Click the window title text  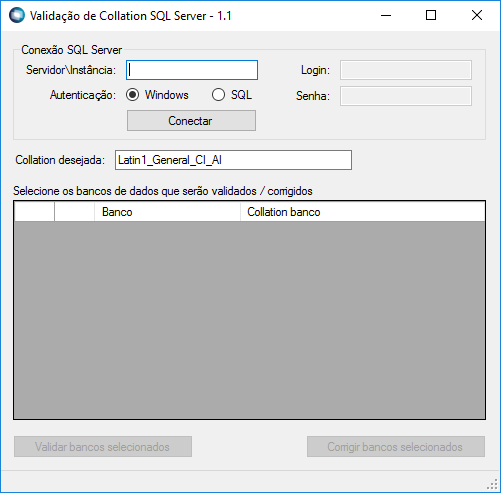coord(131,16)
